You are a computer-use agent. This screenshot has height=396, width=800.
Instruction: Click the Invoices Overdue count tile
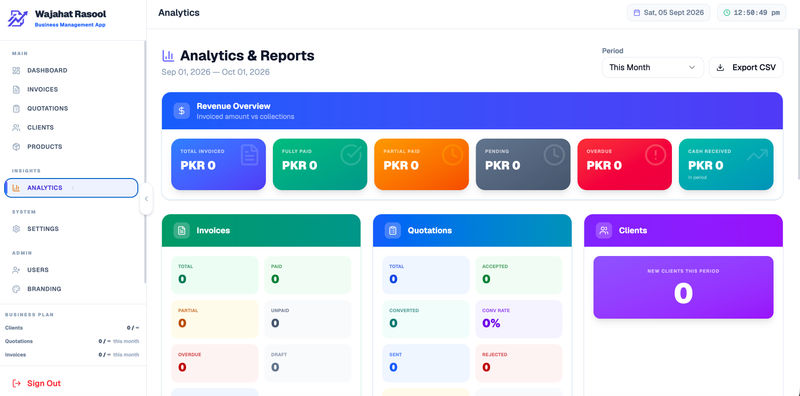click(x=215, y=363)
